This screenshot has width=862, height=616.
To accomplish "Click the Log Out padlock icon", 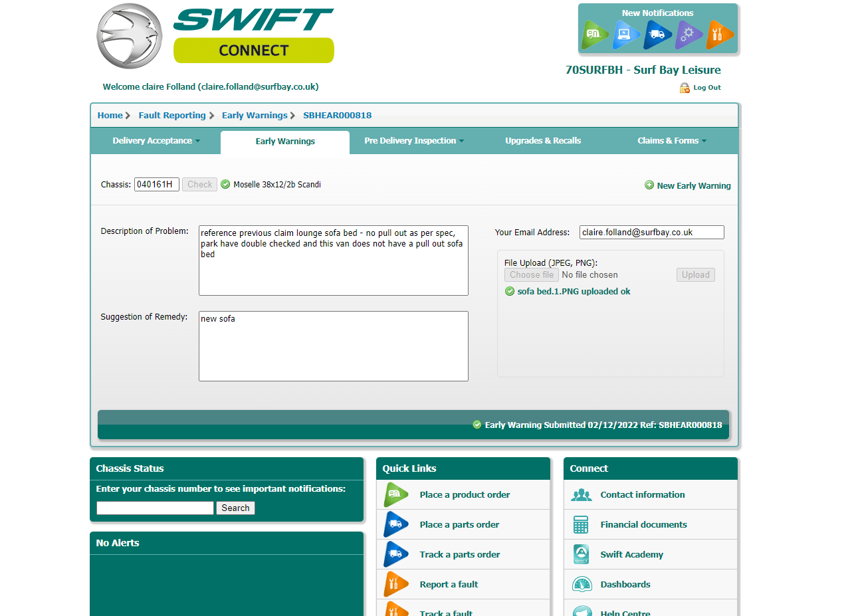I will point(685,88).
